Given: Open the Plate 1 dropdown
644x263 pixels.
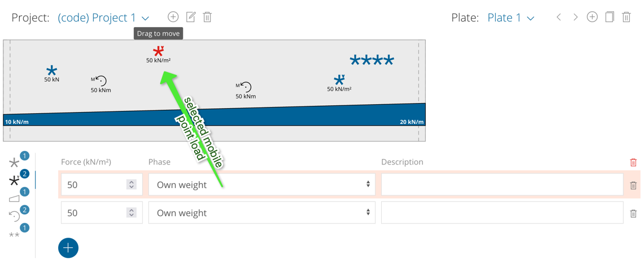Looking at the screenshot, I should pyautogui.click(x=510, y=18).
